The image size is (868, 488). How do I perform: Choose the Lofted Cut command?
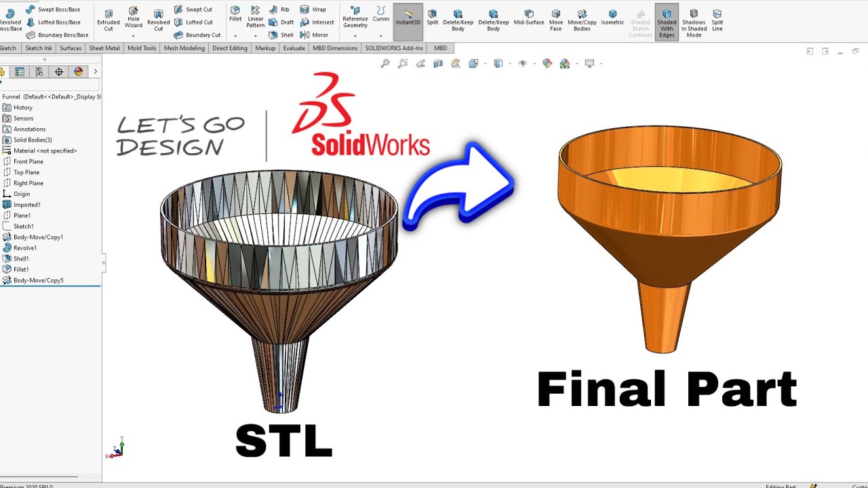click(x=193, y=22)
